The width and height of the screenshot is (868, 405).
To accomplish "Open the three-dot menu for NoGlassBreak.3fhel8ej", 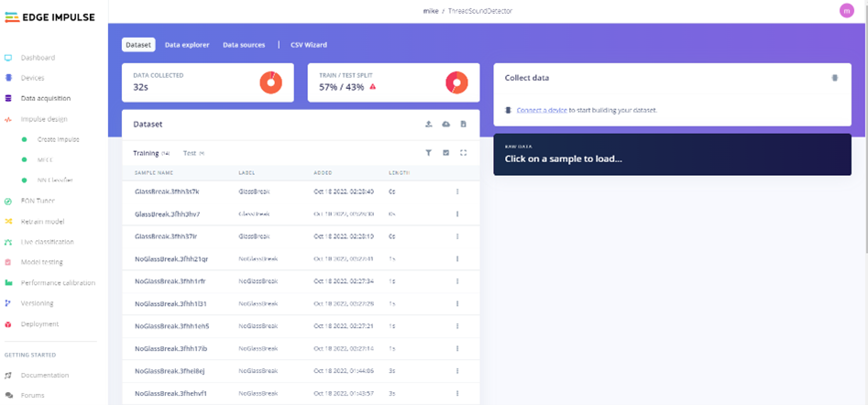I will tap(456, 370).
